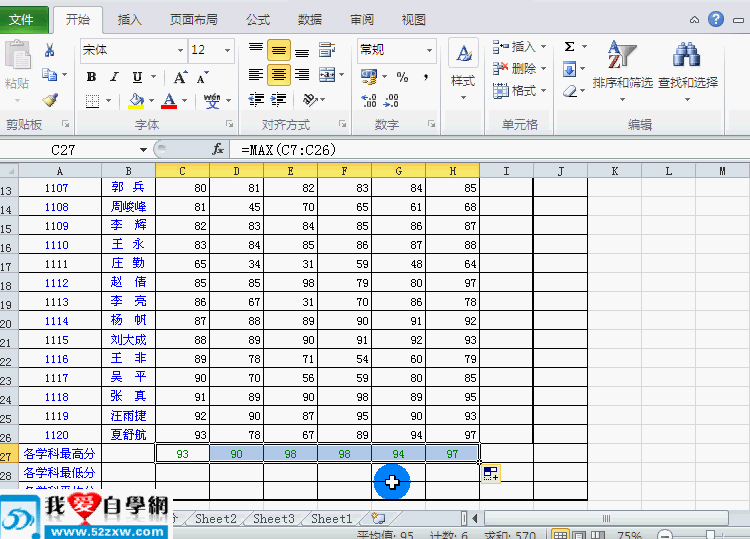Click the Borders icon
Image resolution: width=750 pixels, height=539 pixels.
click(92, 101)
